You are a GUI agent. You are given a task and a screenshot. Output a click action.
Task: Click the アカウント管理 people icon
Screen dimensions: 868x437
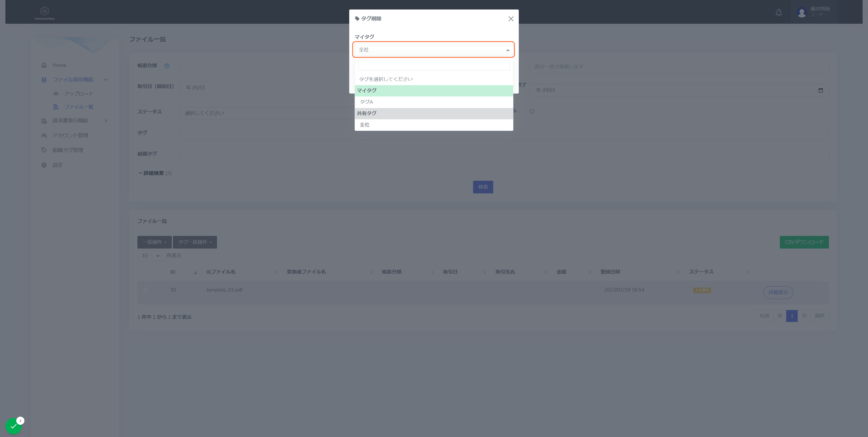[x=44, y=135]
